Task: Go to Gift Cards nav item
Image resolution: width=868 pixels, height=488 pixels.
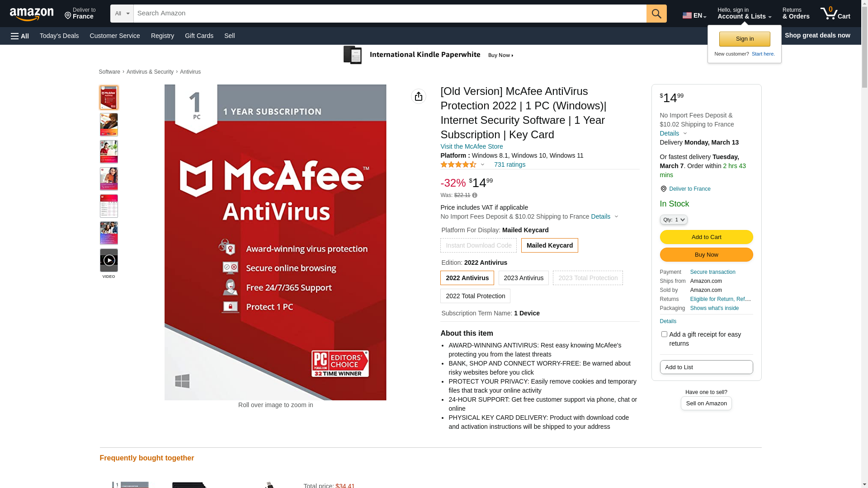Action: tap(199, 36)
